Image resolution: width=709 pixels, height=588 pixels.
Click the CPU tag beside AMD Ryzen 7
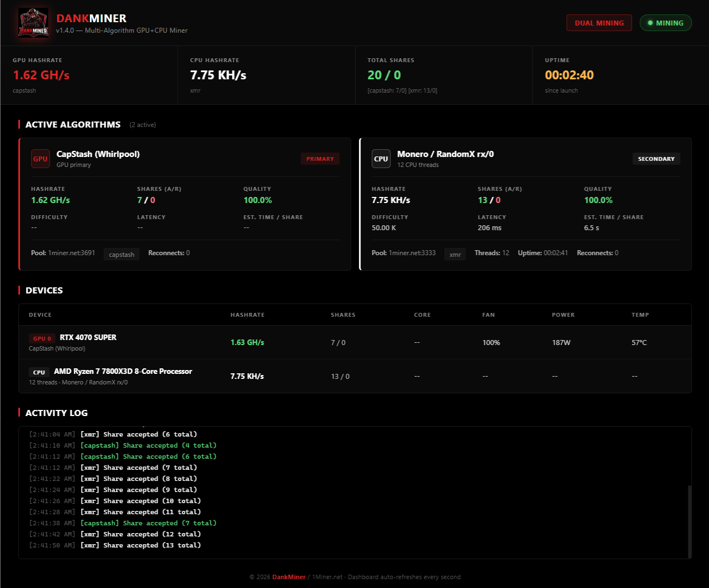[x=39, y=372]
